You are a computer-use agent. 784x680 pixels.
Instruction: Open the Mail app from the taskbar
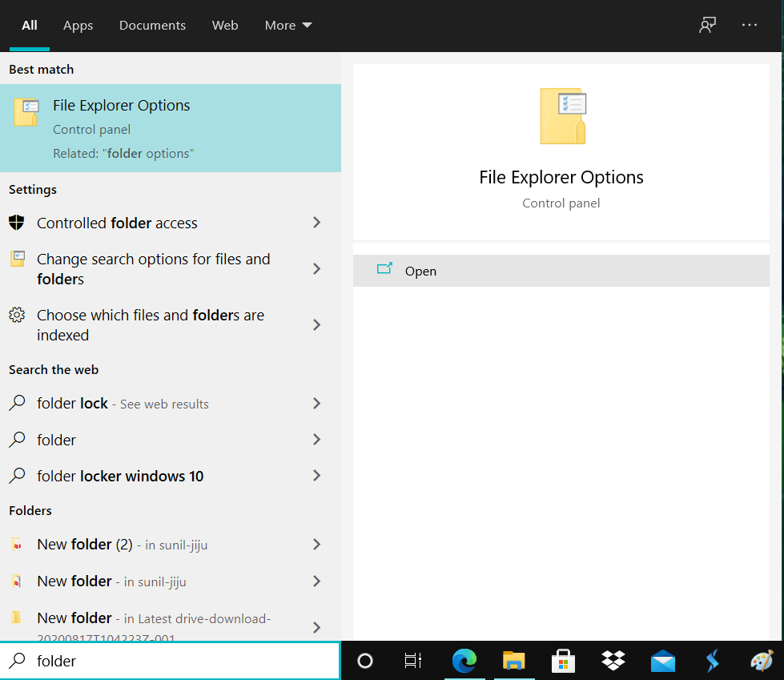pos(662,662)
